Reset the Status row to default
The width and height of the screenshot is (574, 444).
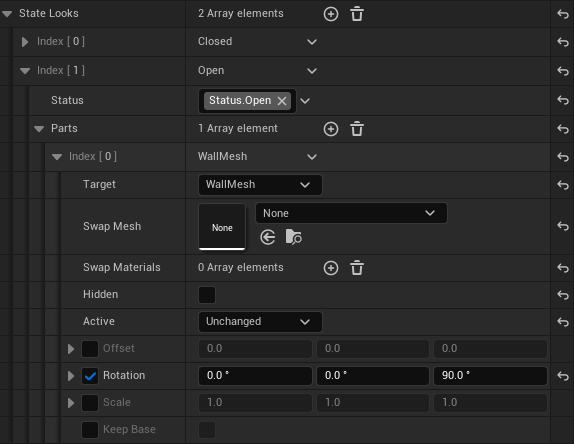pyautogui.click(x=563, y=100)
